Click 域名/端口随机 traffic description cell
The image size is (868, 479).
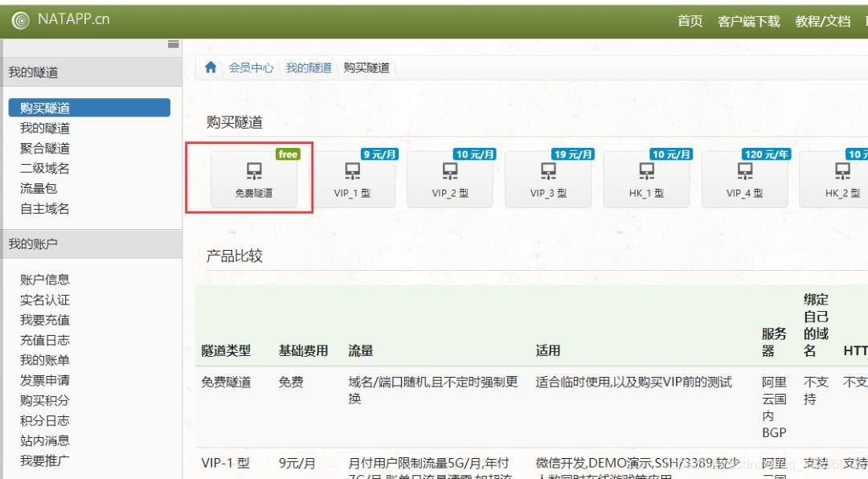click(433, 390)
